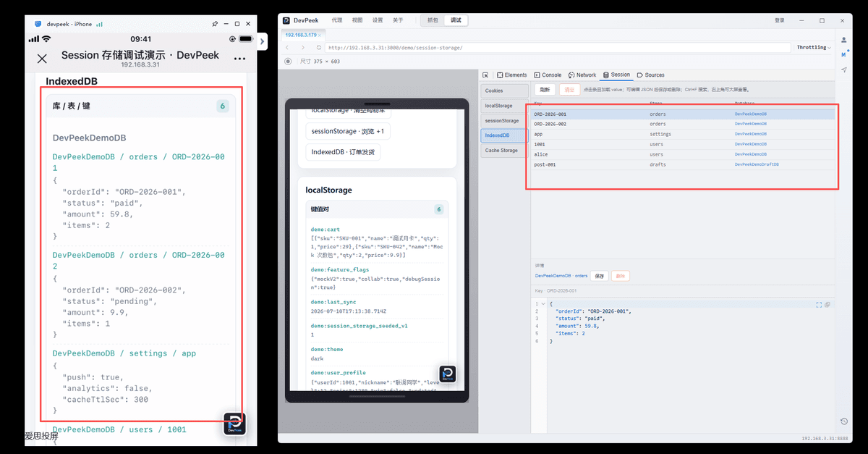Select the post-001 drafts row
This screenshot has height=454, width=868.
[684, 165]
